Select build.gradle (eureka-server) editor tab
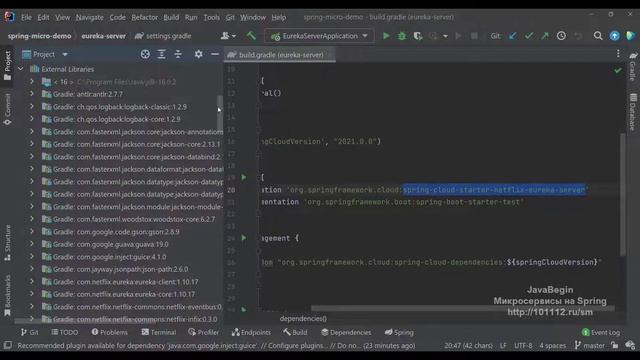The image size is (640, 360). click(x=280, y=55)
